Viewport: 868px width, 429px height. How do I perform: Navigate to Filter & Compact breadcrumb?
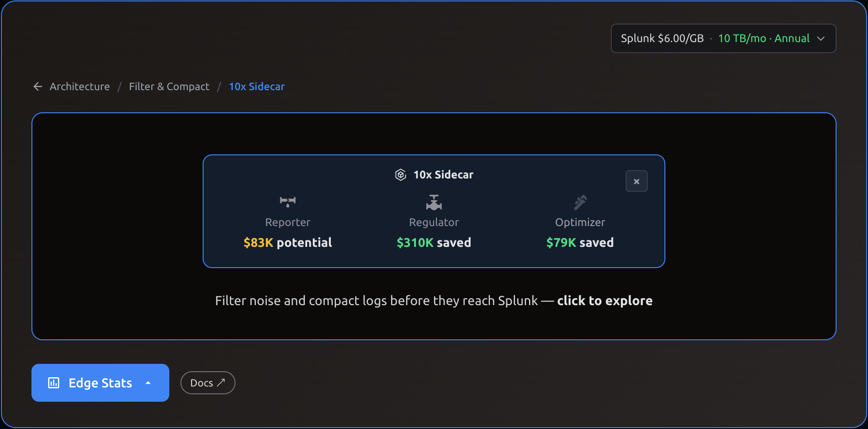tap(169, 86)
